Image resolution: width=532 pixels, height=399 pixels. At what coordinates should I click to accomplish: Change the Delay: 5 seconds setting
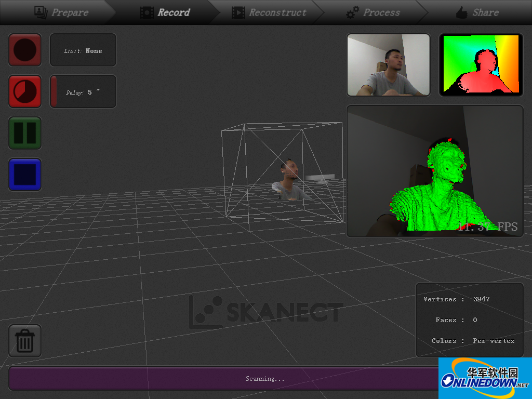(83, 91)
